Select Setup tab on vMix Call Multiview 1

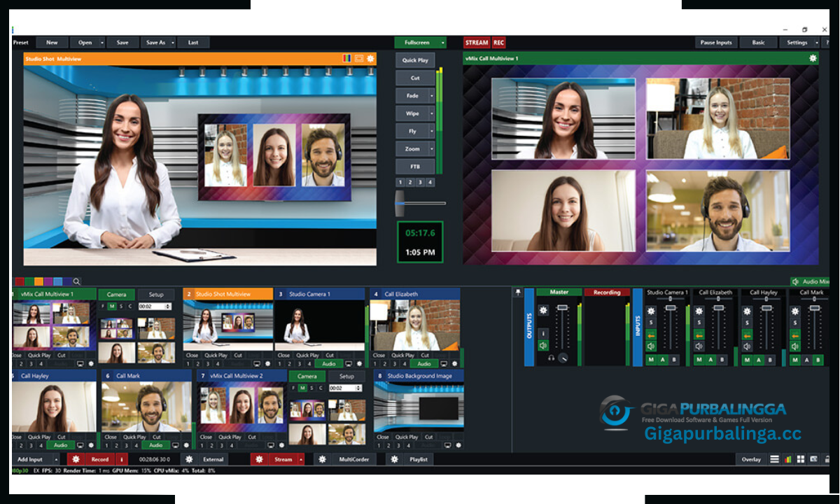click(x=155, y=295)
